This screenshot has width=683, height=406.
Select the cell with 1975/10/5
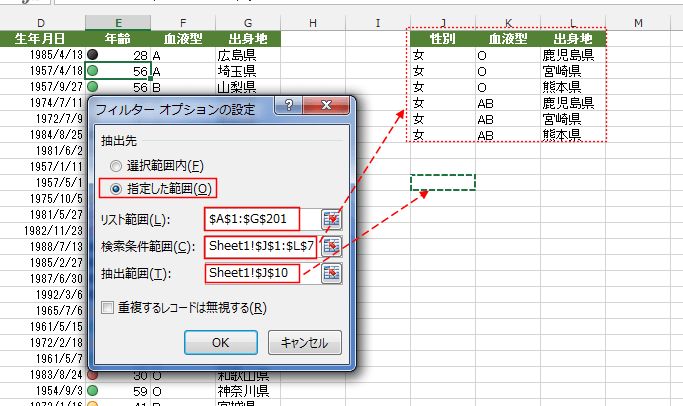[42, 199]
